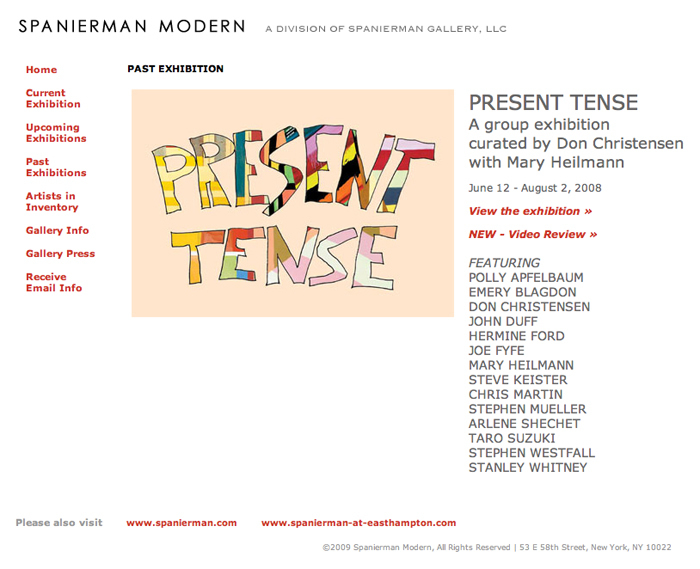Open the Gallery Info page
Viewport: 700px width, 569px height.
(x=57, y=231)
